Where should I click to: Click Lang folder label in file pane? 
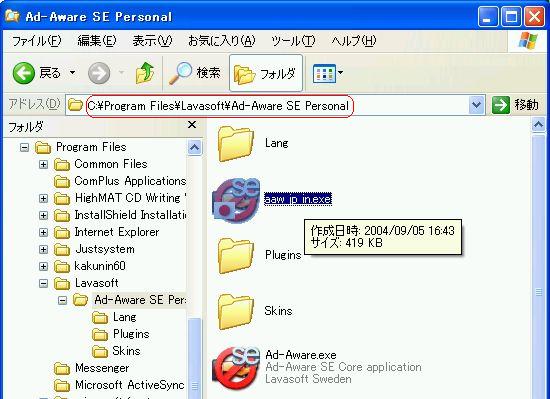276,143
